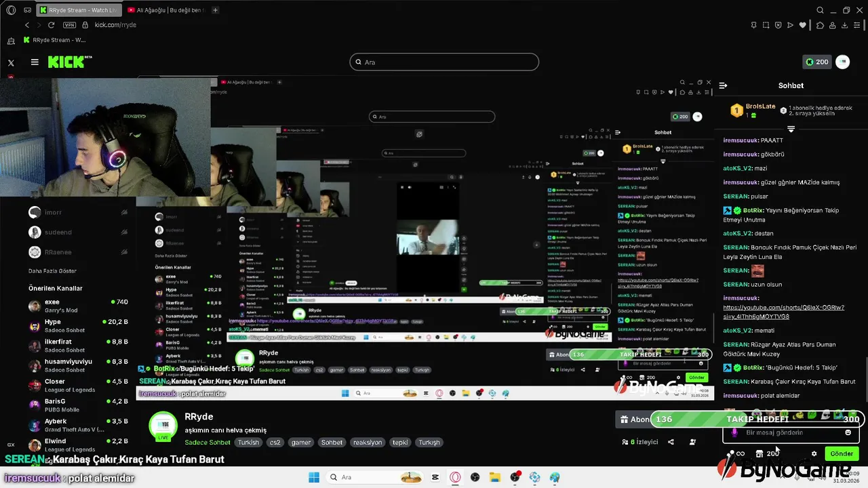Open File Explorer from the taskbar
Image resolution: width=868 pixels, height=488 pixels.
point(495,477)
